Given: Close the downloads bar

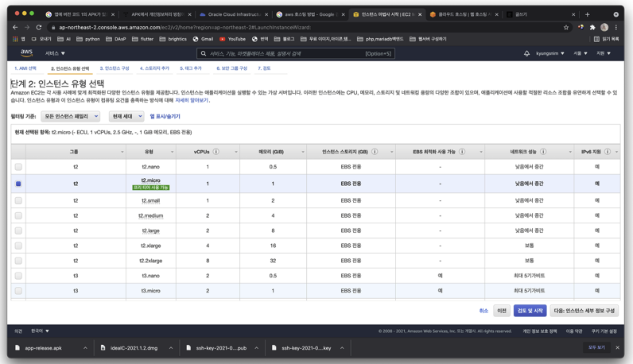Looking at the screenshot, I should click(617, 347).
